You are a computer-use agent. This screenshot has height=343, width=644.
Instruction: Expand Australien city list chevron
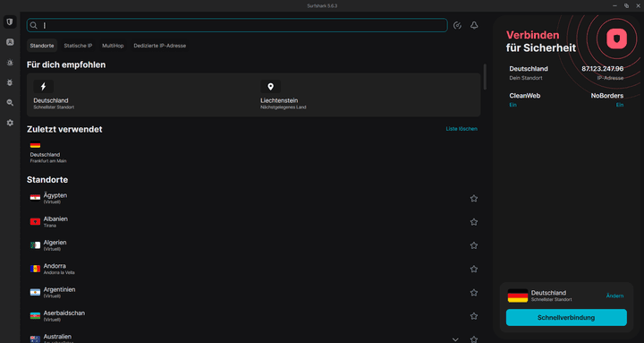pos(455,339)
